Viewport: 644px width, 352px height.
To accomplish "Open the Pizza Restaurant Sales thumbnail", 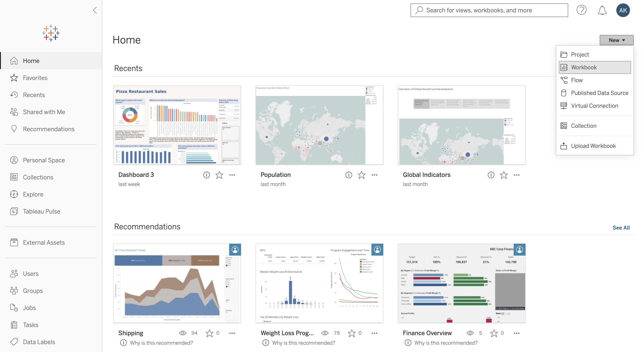I will (177, 125).
